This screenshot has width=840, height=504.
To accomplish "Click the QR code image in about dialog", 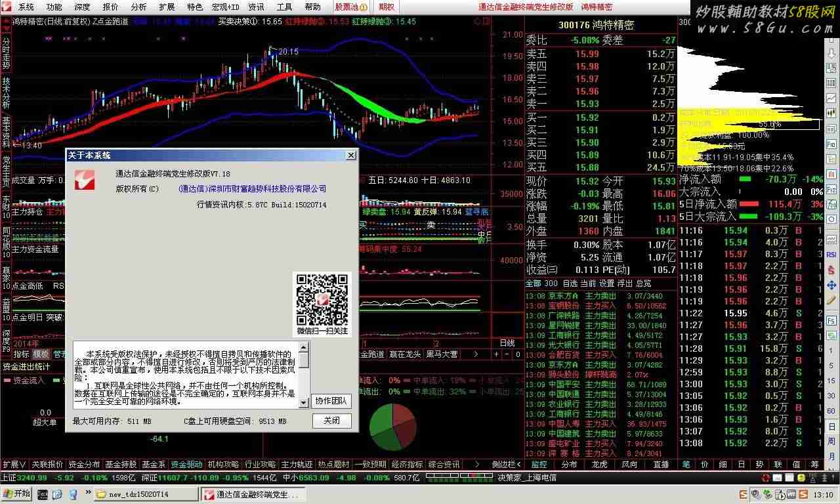I will 322,299.
